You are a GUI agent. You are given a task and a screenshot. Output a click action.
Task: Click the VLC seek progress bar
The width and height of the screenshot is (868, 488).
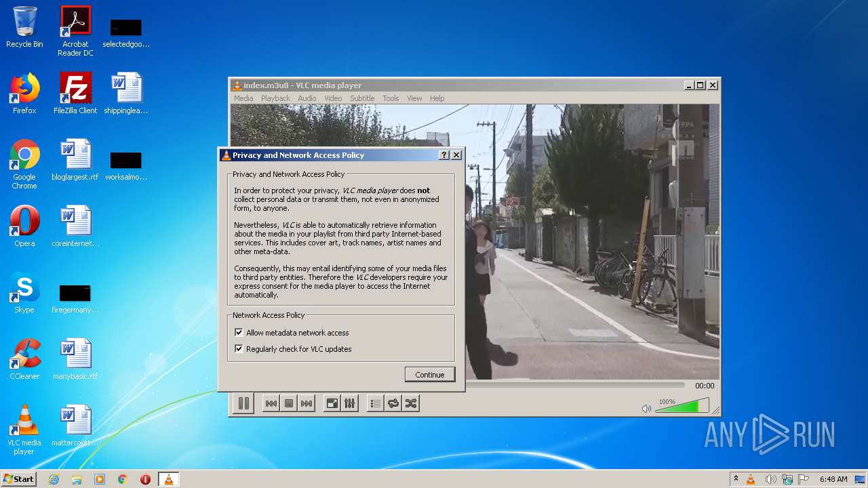[x=576, y=385]
